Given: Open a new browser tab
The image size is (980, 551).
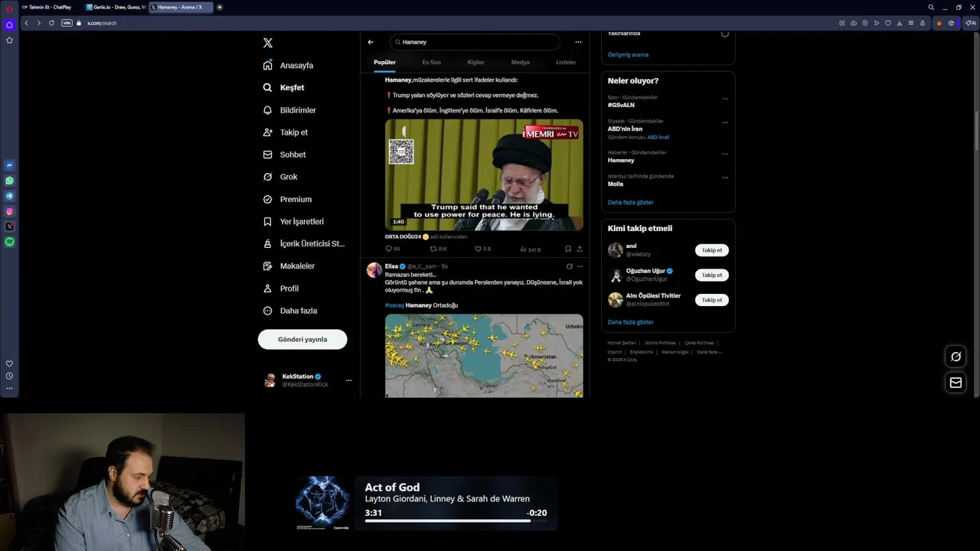Looking at the screenshot, I should pos(220,7).
